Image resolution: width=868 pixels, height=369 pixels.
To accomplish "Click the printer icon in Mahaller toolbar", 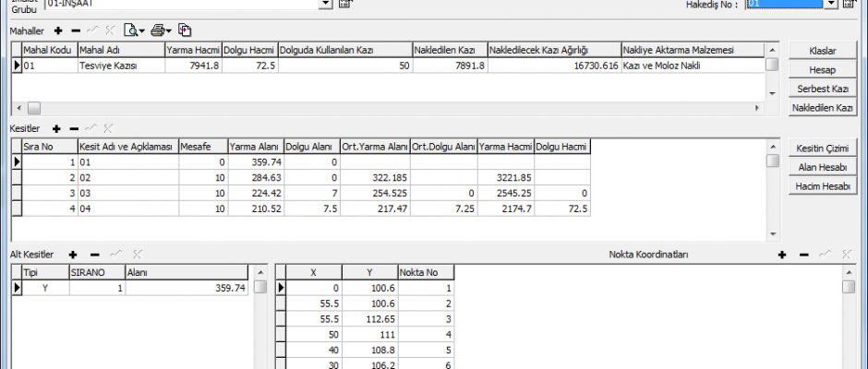I will (x=158, y=30).
